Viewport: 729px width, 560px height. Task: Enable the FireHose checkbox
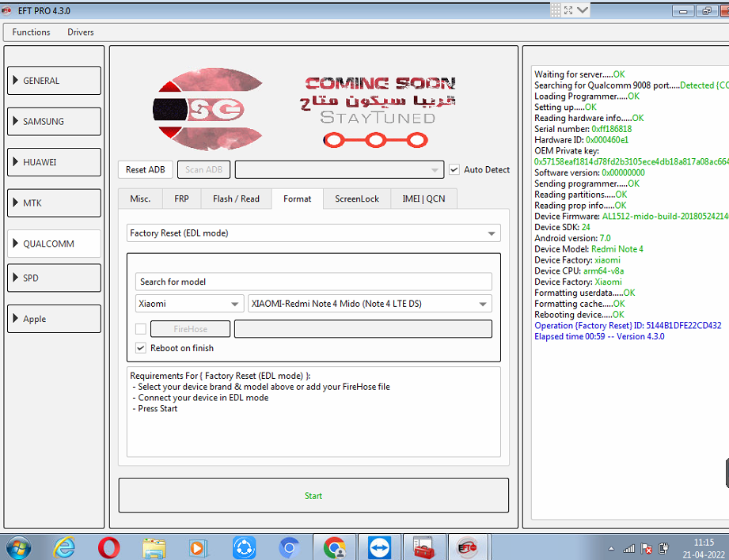(141, 329)
